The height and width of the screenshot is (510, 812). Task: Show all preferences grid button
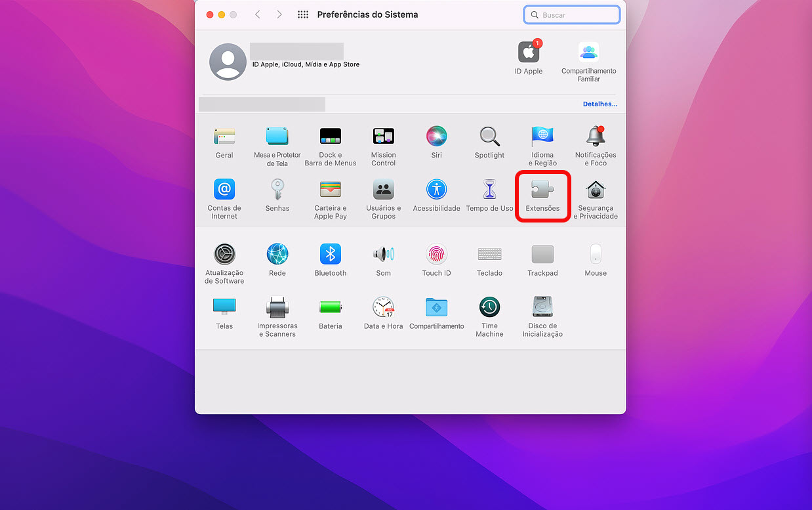point(302,14)
